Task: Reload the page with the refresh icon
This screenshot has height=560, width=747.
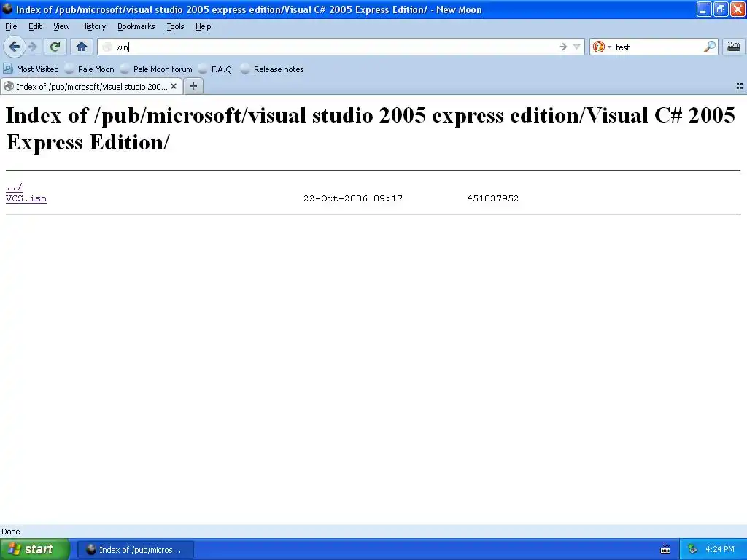Action: [55, 47]
